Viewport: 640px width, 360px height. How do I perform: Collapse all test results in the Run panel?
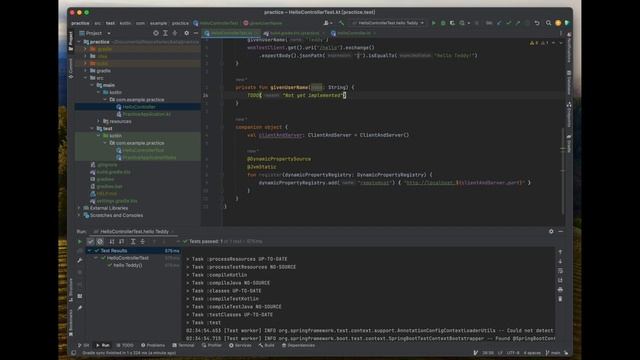(x=142, y=242)
